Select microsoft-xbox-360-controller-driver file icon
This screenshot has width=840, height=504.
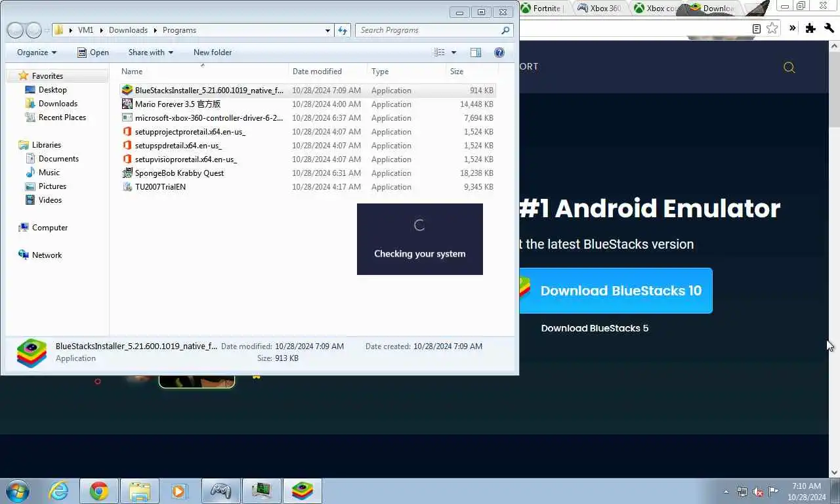pos(127,118)
